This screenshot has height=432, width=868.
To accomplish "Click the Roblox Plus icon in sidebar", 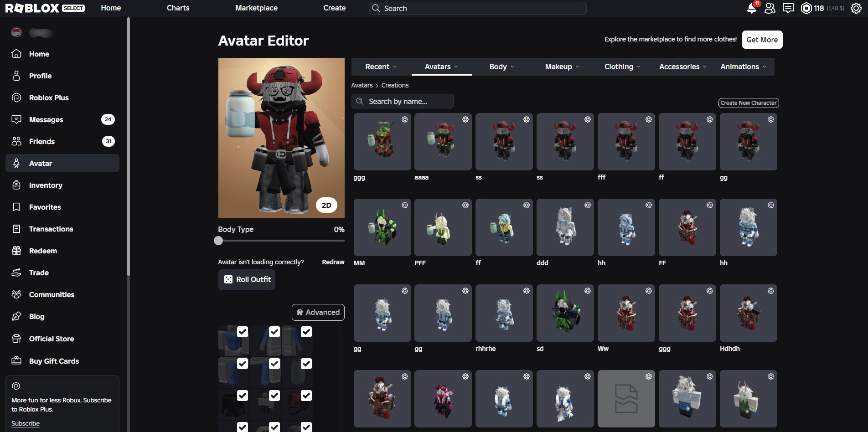I will 16,98.
